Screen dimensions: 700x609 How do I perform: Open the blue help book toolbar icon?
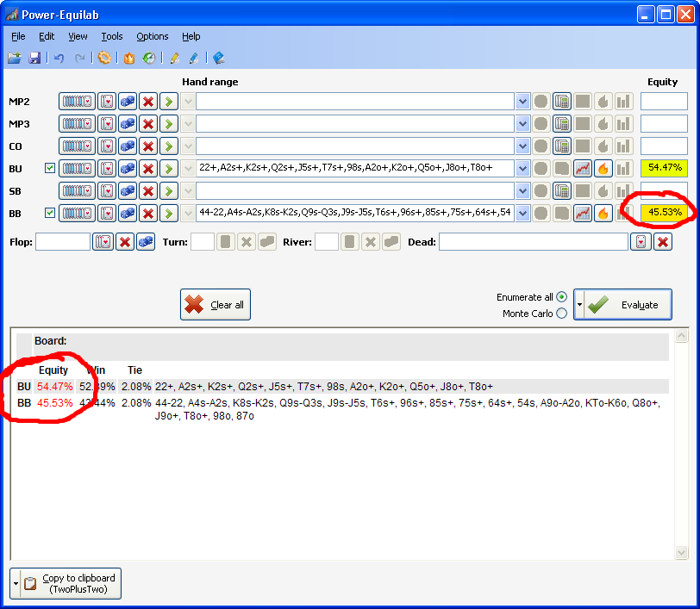pyautogui.click(x=218, y=58)
